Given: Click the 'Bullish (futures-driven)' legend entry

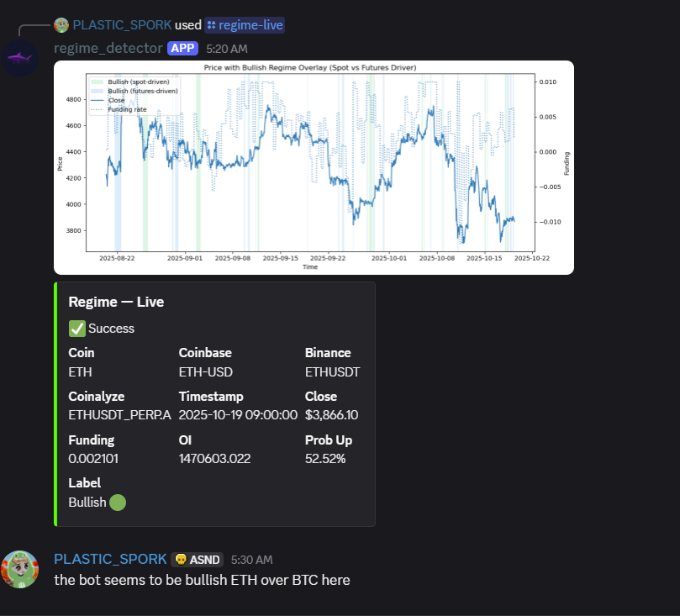Looking at the screenshot, I should (x=134, y=91).
